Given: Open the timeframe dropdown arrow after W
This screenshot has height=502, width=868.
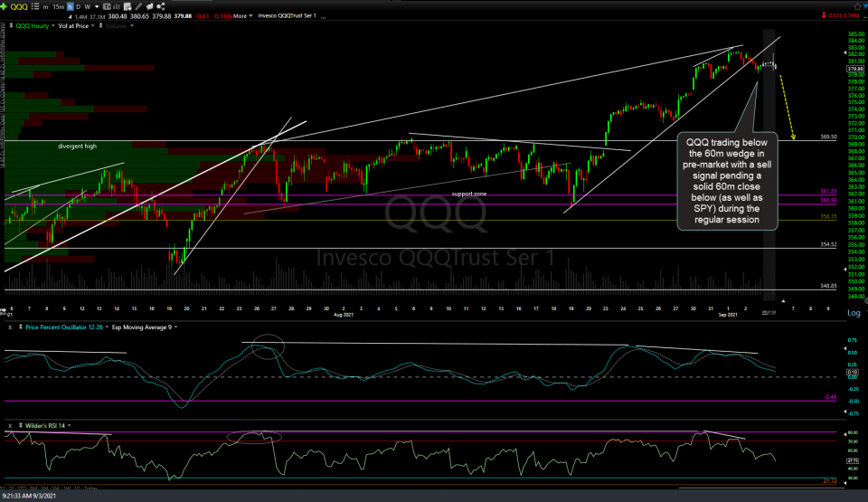Looking at the screenshot, I should 97,7.
